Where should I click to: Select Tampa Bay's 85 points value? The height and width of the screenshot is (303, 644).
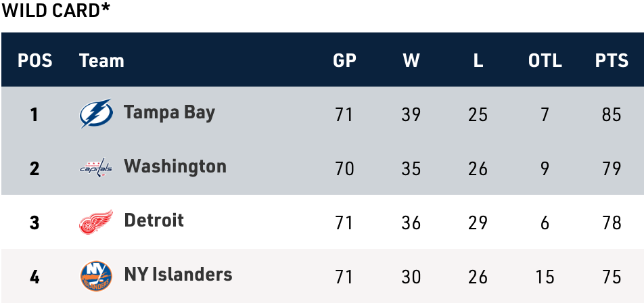click(612, 114)
